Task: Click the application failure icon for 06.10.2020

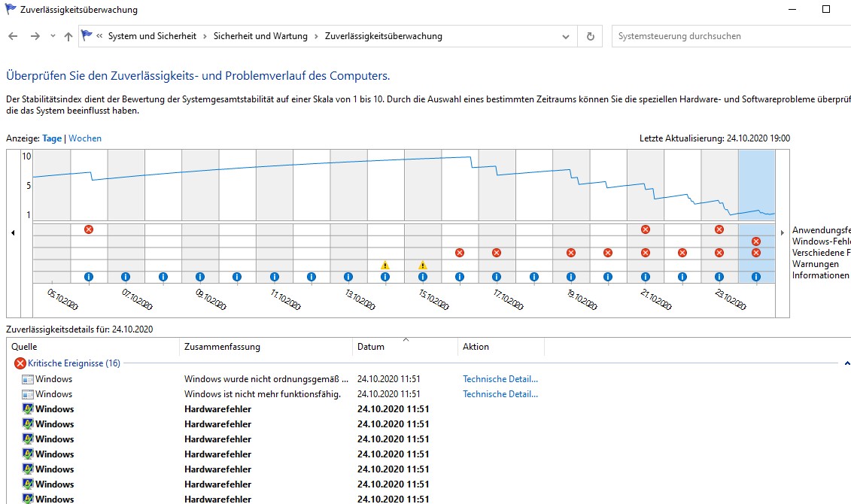Action: click(89, 229)
